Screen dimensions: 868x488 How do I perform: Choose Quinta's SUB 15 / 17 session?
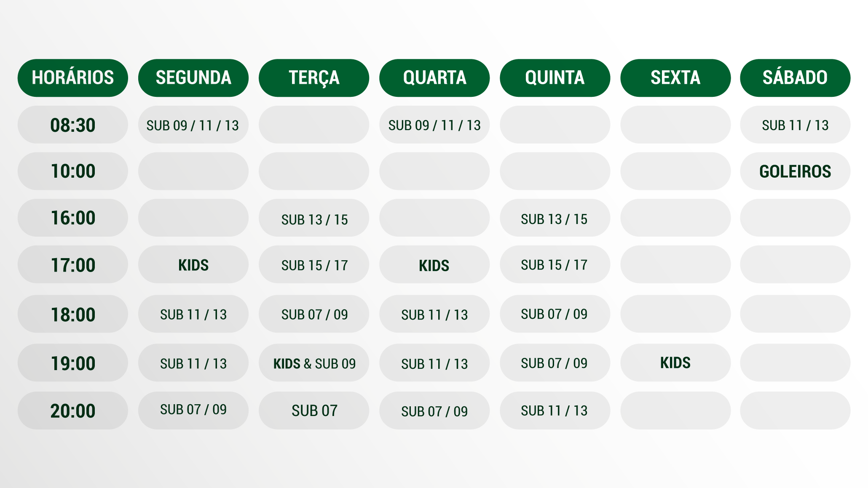click(555, 265)
